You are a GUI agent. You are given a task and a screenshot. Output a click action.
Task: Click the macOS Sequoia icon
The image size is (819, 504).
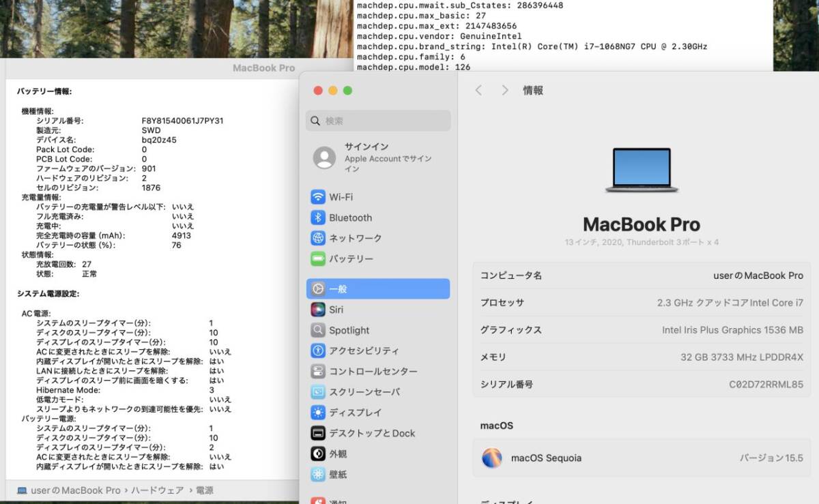[x=491, y=458]
